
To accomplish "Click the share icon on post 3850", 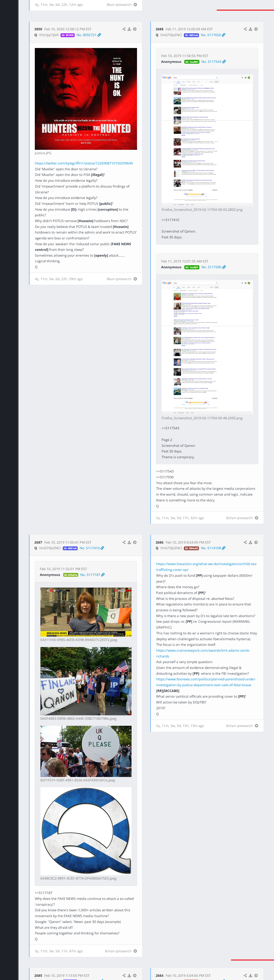I will [124, 29].
